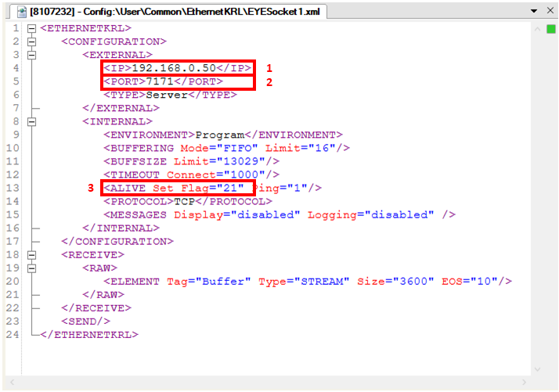Close the EYESocket1.xml editor tab
The height and width of the screenshot is (392, 559).
pyautogui.click(x=550, y=11)
